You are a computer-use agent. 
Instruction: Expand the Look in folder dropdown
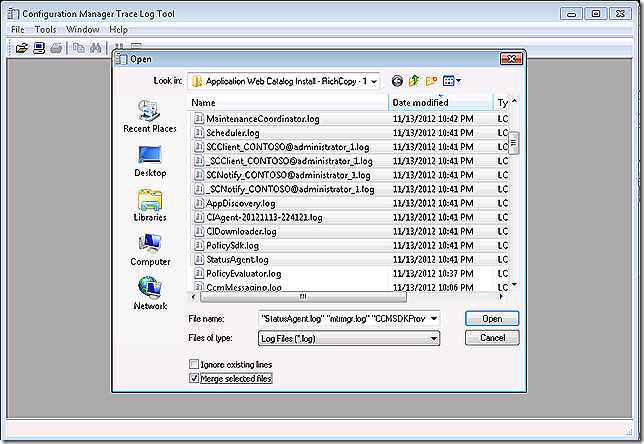tap(374, 81)
